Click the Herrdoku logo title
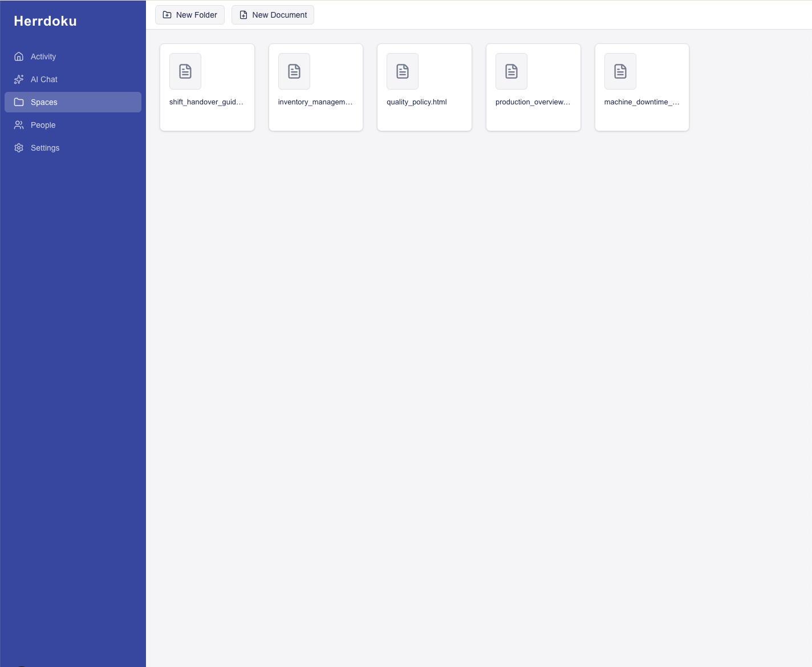812x667 pixels. click(x=45, y=21)
